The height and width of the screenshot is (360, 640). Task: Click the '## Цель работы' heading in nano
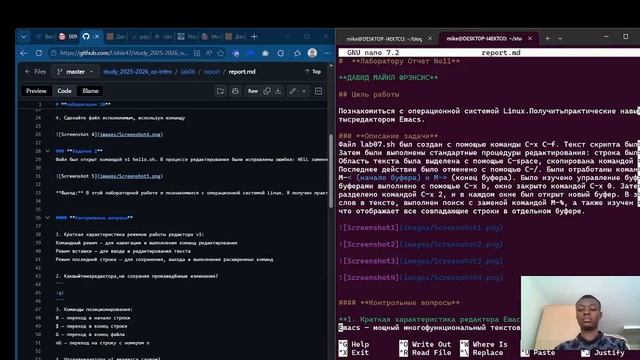click(369, 94)
